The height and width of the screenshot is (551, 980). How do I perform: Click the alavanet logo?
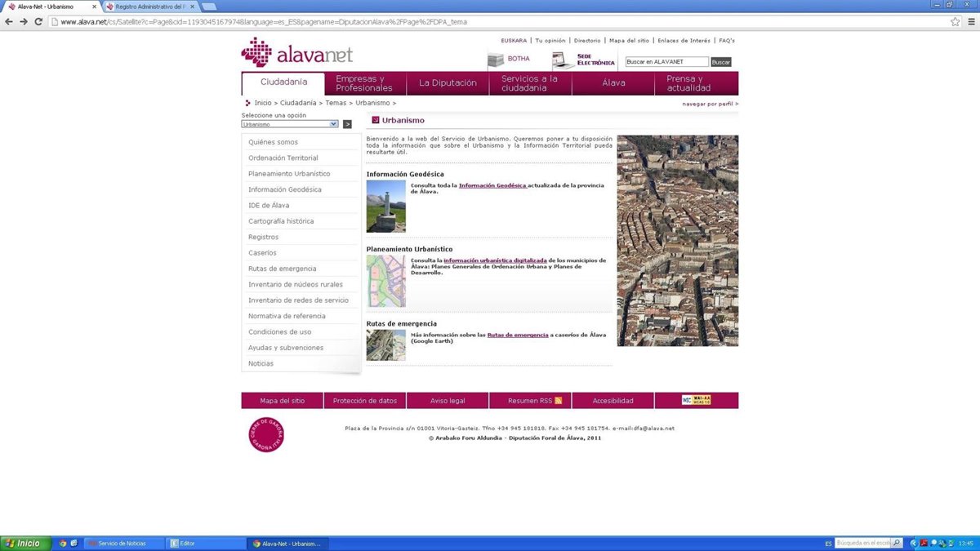(x=296, y=53)
